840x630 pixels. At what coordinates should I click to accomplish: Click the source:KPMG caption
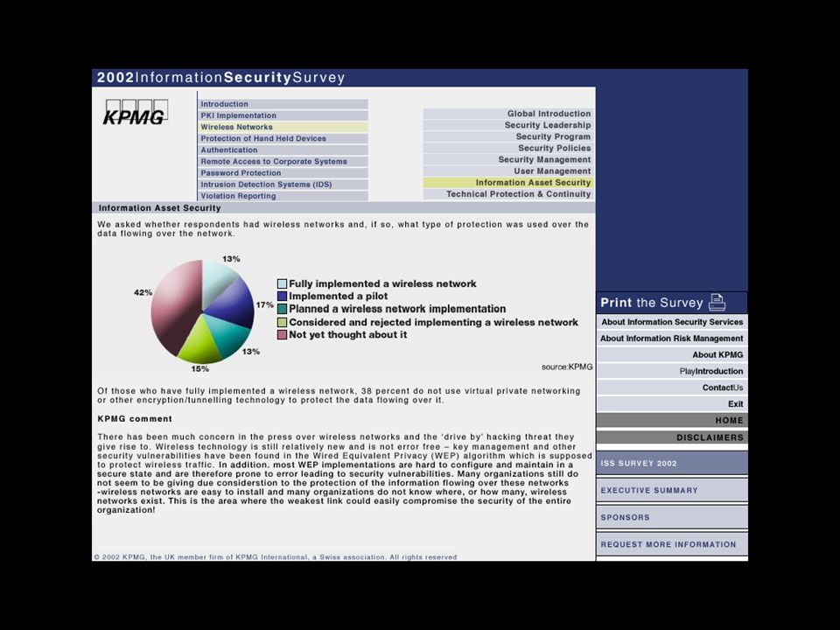pyautogui.click(x=567, y=367)
